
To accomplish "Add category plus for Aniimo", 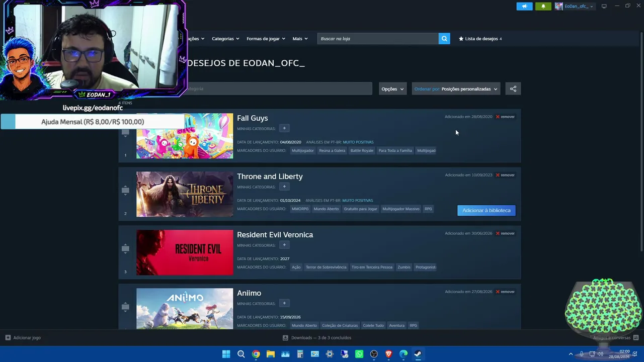I will [284, 304].
